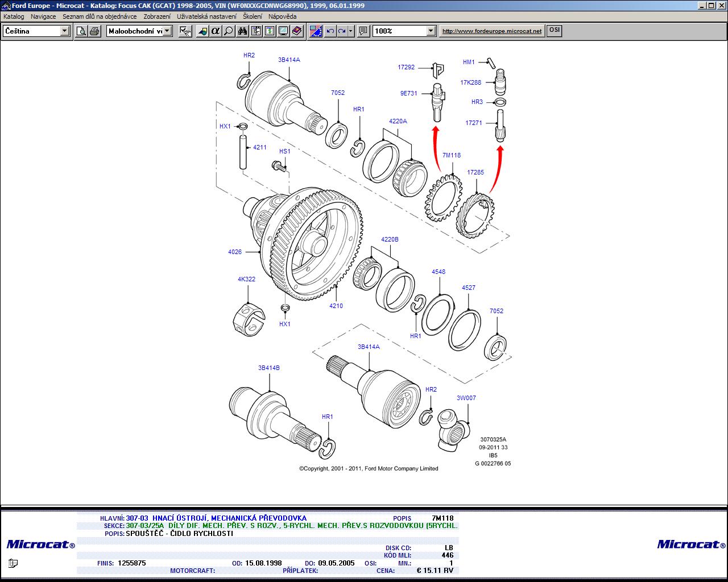Click the book icon in toolbar
This screenshot has height=582, width=728.
pyautogui.click(x=297, y=31)
